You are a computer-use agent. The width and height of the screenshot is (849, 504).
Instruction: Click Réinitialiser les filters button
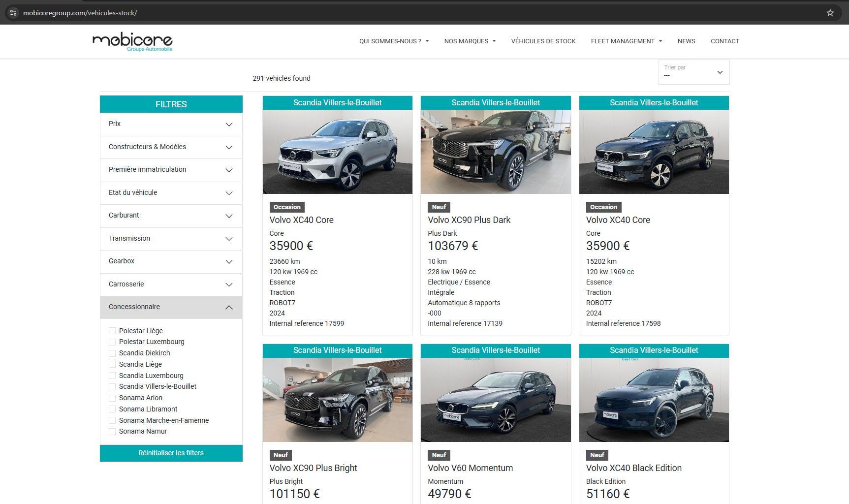pos(171,453)
